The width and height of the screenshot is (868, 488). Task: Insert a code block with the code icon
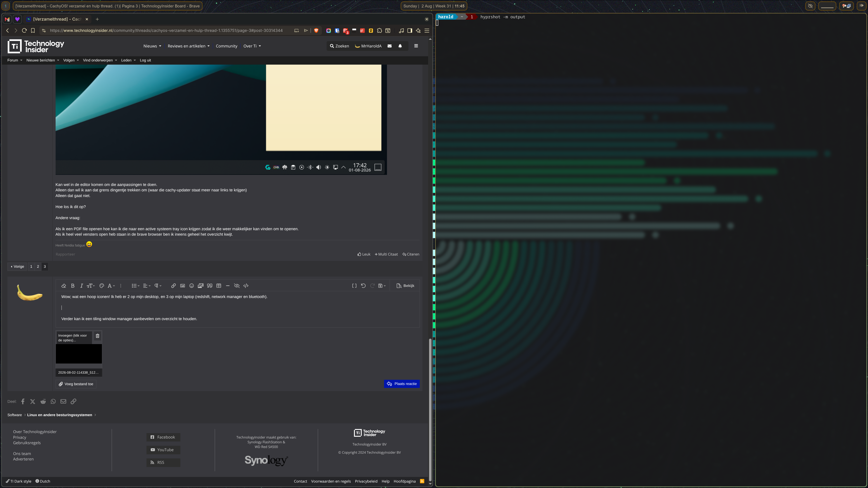pyautogui.click(x=246, y=286)
